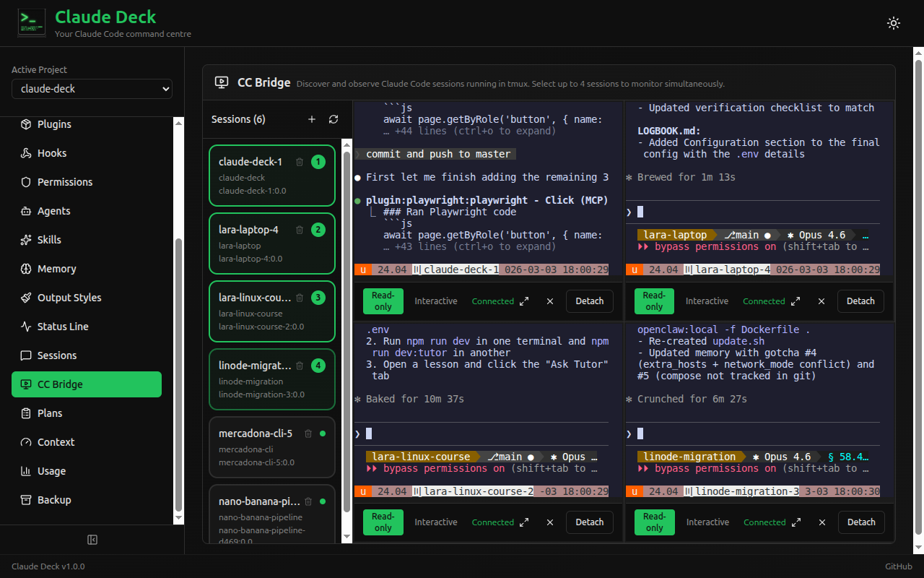Delete the lara-laptop-4 session via trash icon

(300, 230)
